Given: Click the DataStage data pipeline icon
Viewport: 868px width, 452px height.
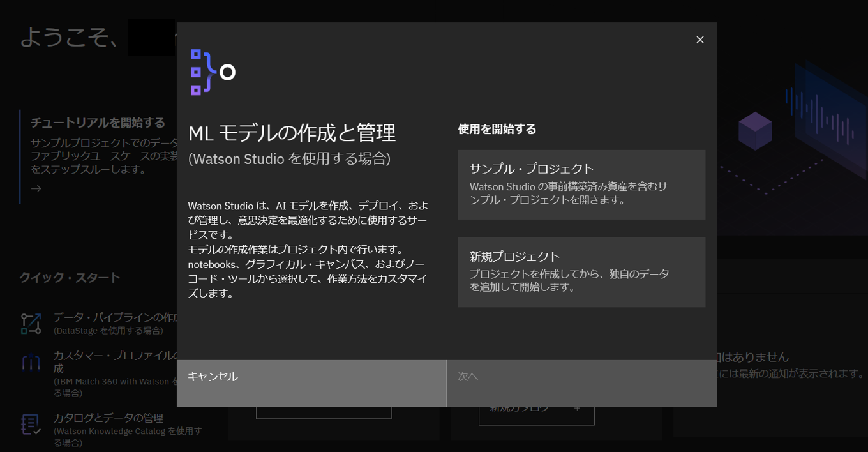Looking at the screenshot, I should [31, 324].
